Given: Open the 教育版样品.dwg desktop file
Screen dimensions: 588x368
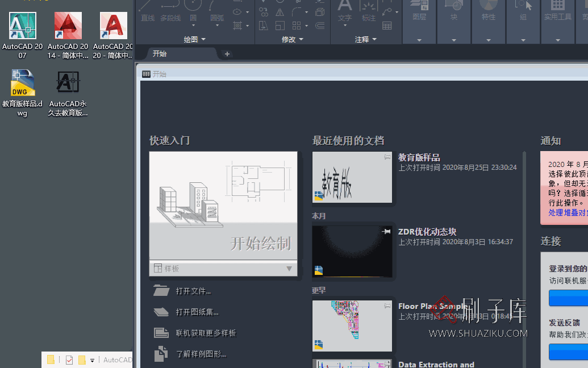Looking at the screenshot, I should tap(22, 83).
